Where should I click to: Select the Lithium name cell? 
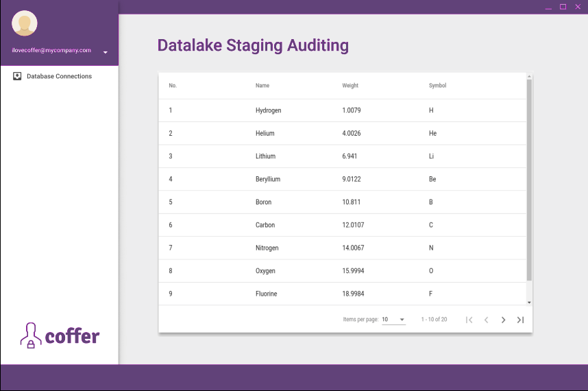[265, 156]
